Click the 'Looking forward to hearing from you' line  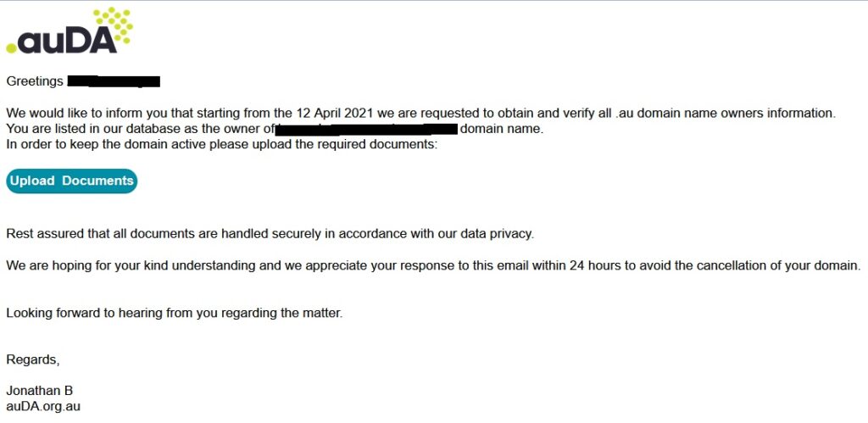[x=174, y=313]
